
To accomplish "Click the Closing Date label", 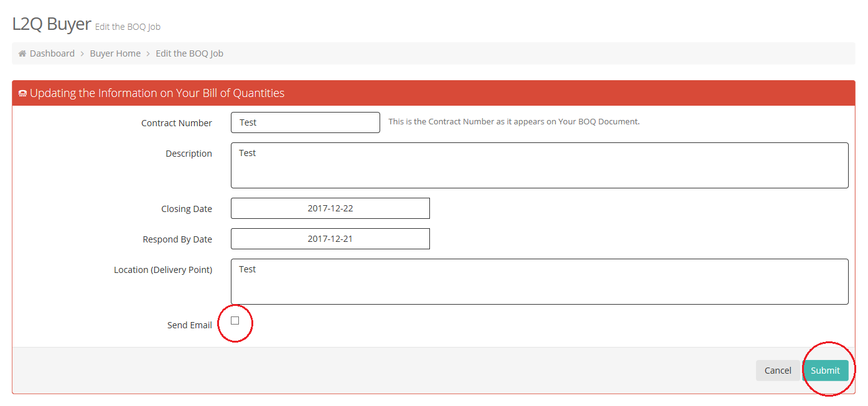I will tap(187, 209).
